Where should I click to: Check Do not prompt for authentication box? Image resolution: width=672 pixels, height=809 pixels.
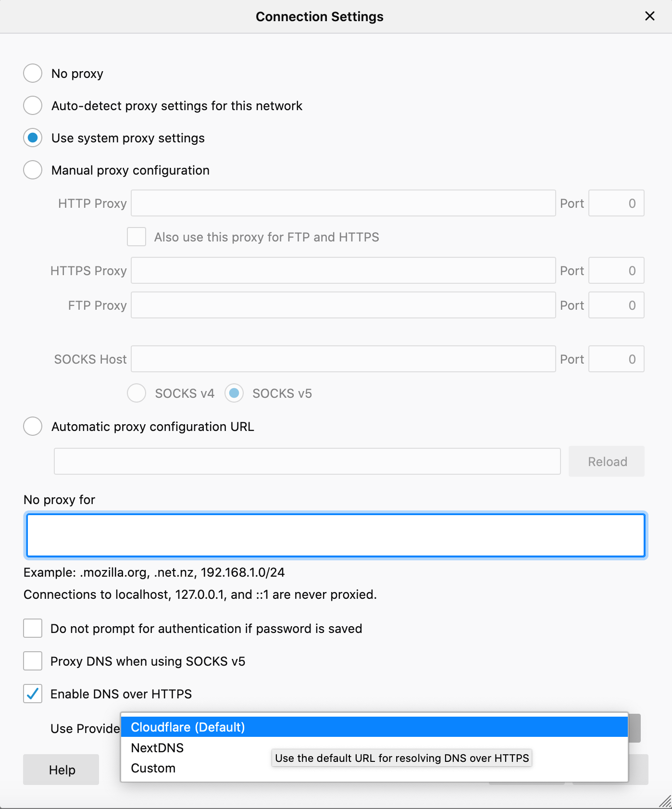(33, 629)
